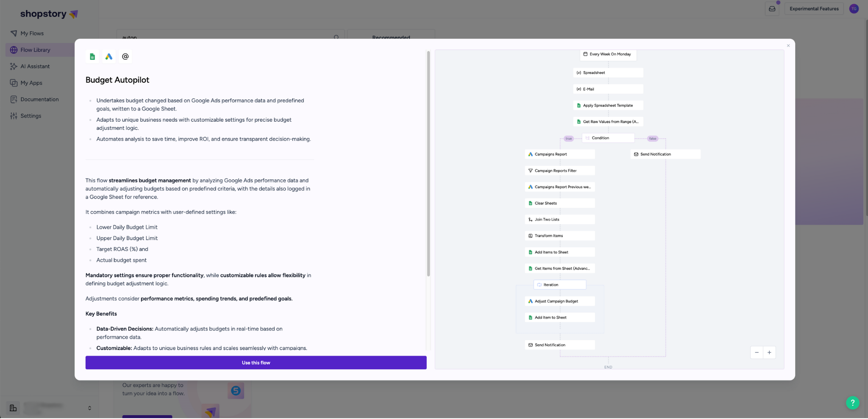Select the Every Week On Monday trigger node

(x=608, y=54)
